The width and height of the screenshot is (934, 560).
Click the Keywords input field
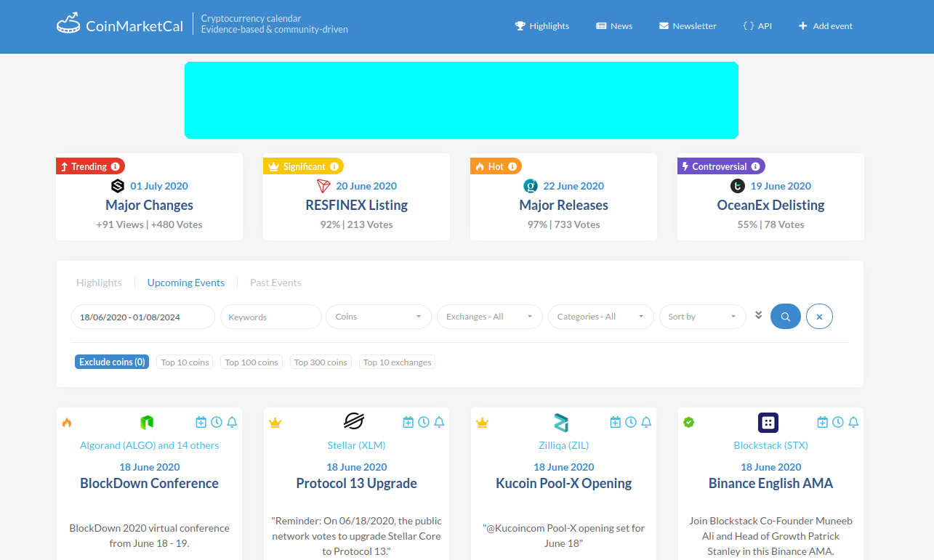[270, 317]
